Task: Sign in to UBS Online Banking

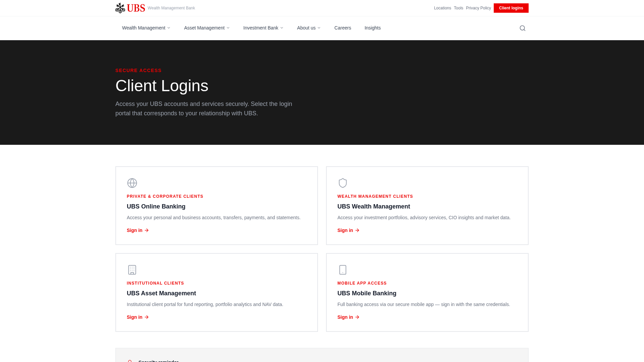Action: pyautogui.click(x=138, y=230)
